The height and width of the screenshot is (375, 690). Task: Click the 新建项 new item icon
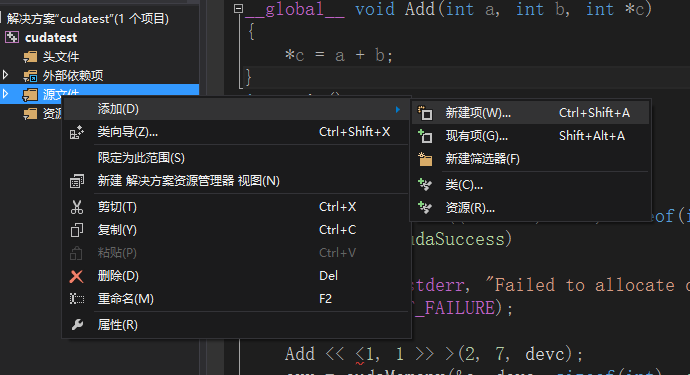[425, 113]
